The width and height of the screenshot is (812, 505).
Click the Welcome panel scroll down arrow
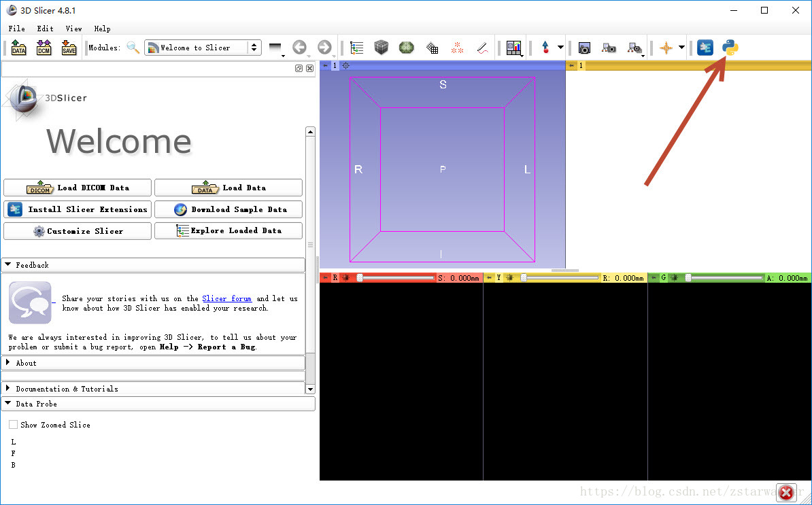tap(310, 389)
